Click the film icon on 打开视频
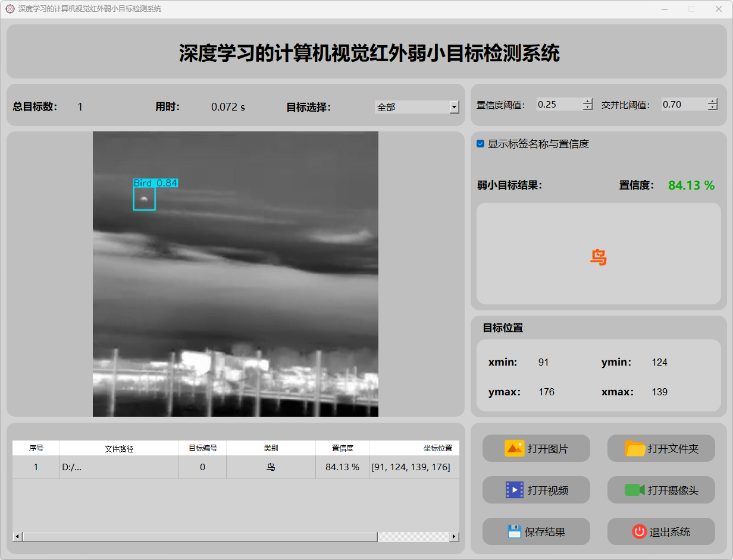The height and width of the screenshot is (560, 733). [514, 490]
